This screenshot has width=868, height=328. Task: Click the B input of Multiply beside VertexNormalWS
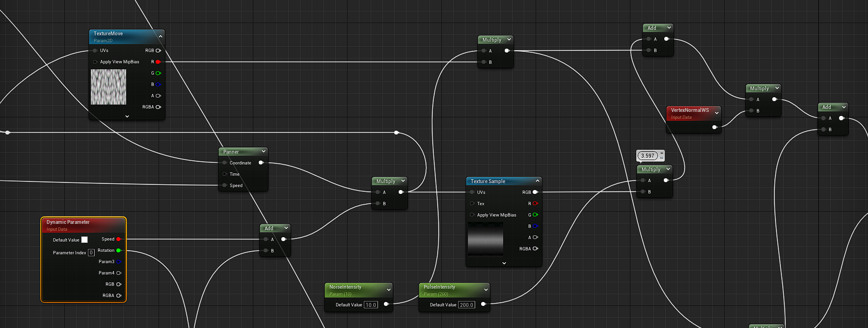point(751,110)
